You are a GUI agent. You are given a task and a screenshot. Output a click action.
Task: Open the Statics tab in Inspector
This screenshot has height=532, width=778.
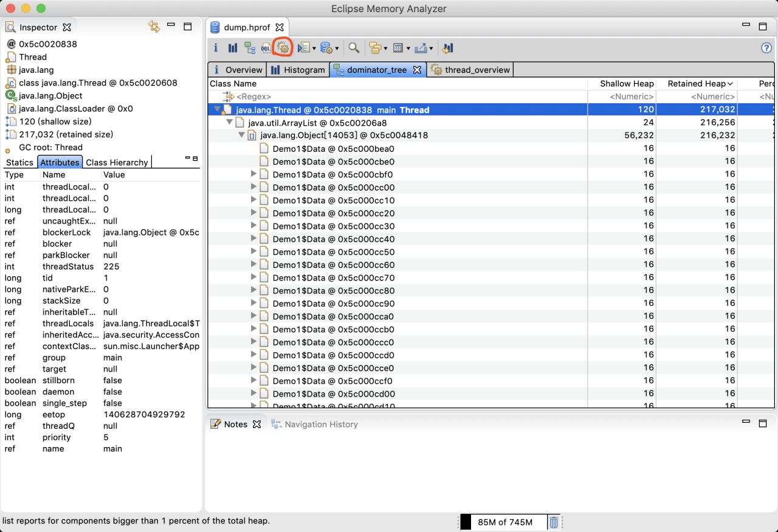click(19, 162)
